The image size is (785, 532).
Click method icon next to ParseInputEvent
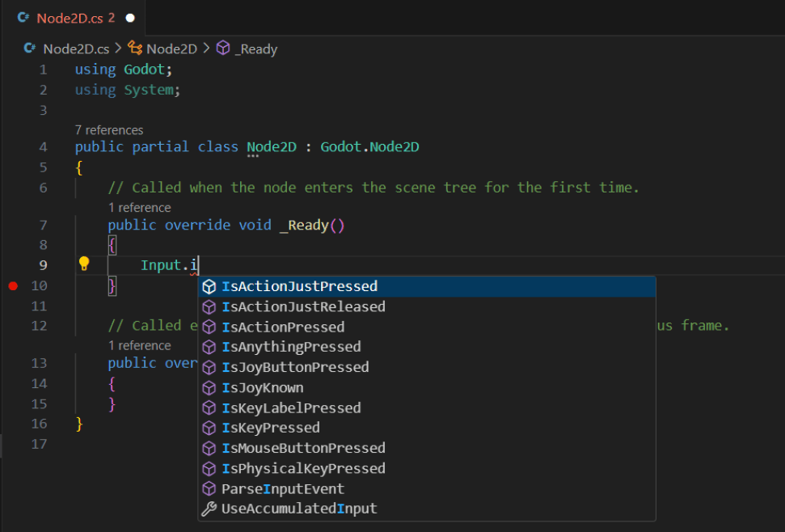coord(209,488)
